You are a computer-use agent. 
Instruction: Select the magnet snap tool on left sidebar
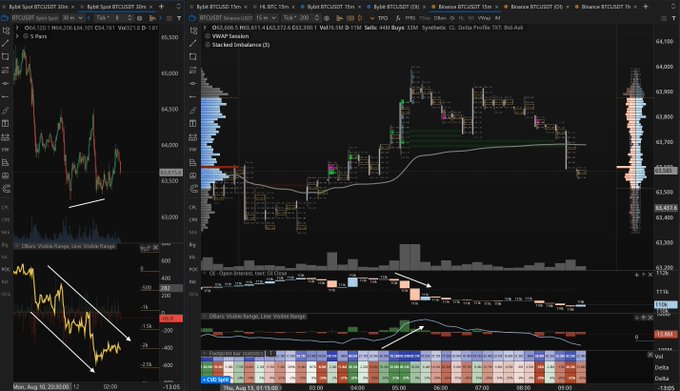[x=6, y=189]
